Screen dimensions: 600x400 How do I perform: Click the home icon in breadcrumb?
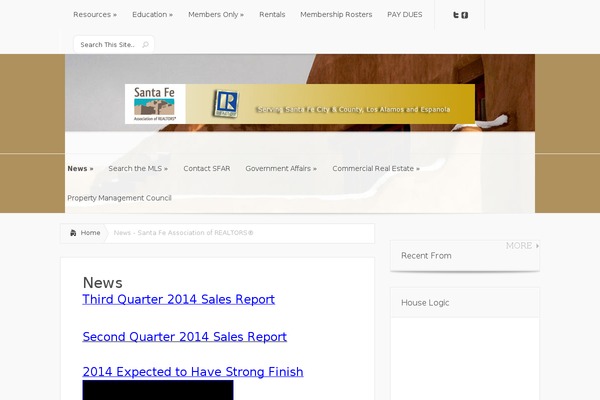click(73, 233)
